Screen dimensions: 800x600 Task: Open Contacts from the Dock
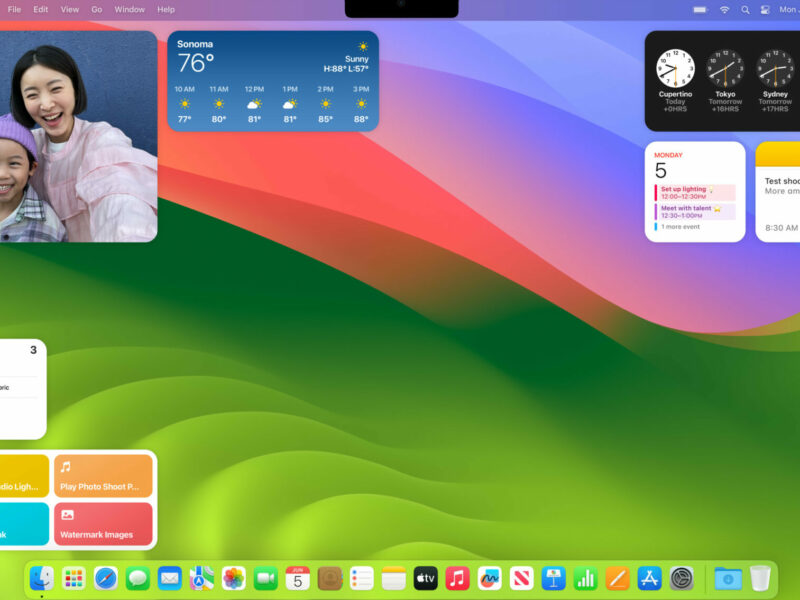click(330, 579)
